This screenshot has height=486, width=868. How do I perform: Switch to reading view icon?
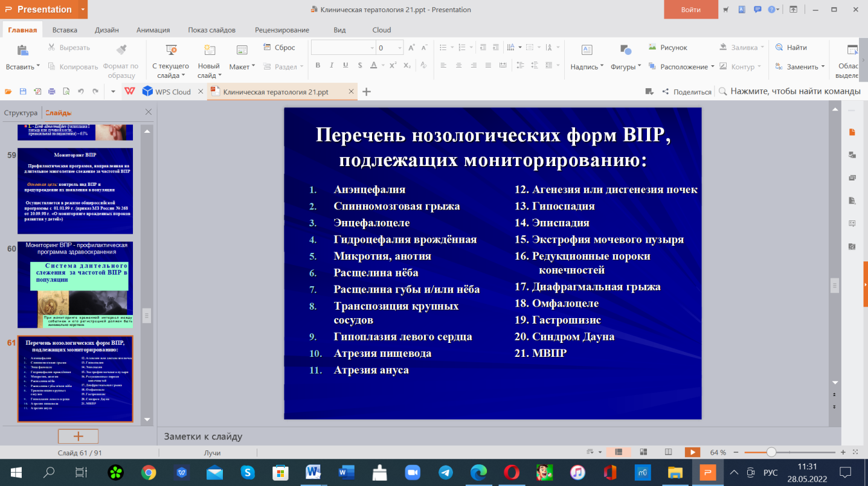click(x=668, y=452)
